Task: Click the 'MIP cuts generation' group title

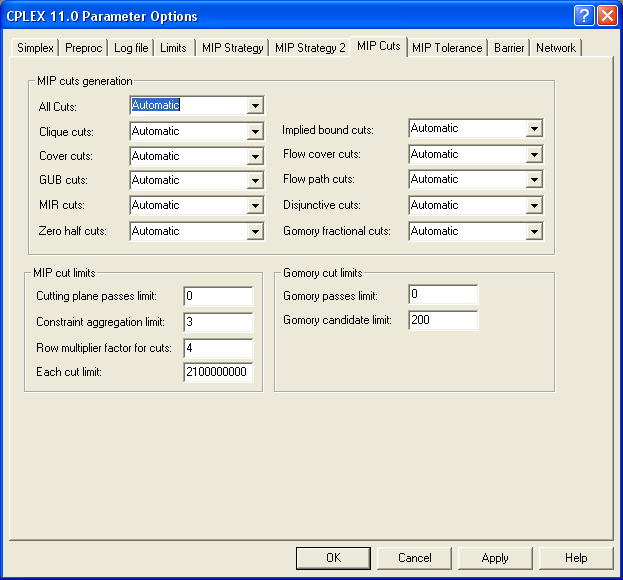Action: click(85, 81)
